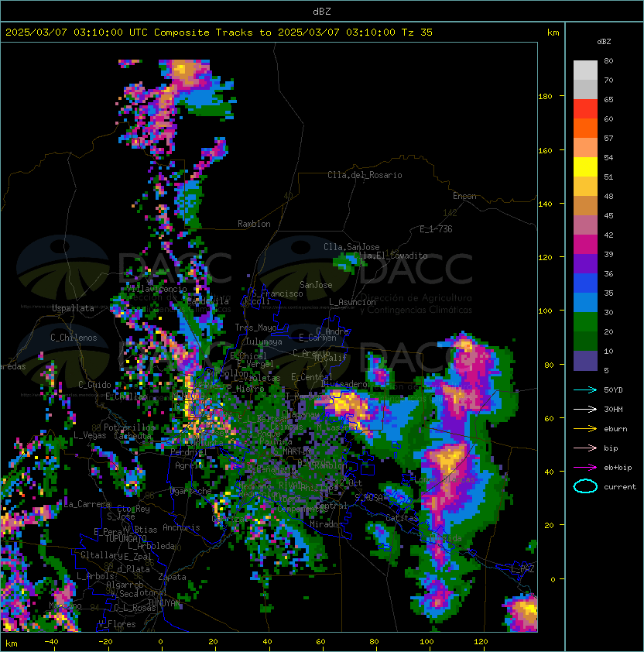The height and width of the screenshot is (652, 644).
Task: Click the 'Encon' place label
Action: [x=464, y=196]
